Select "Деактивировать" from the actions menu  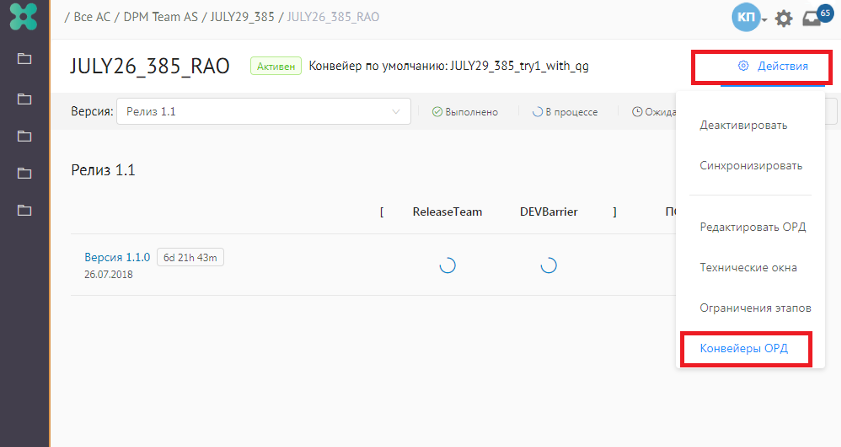coord(743,126)
